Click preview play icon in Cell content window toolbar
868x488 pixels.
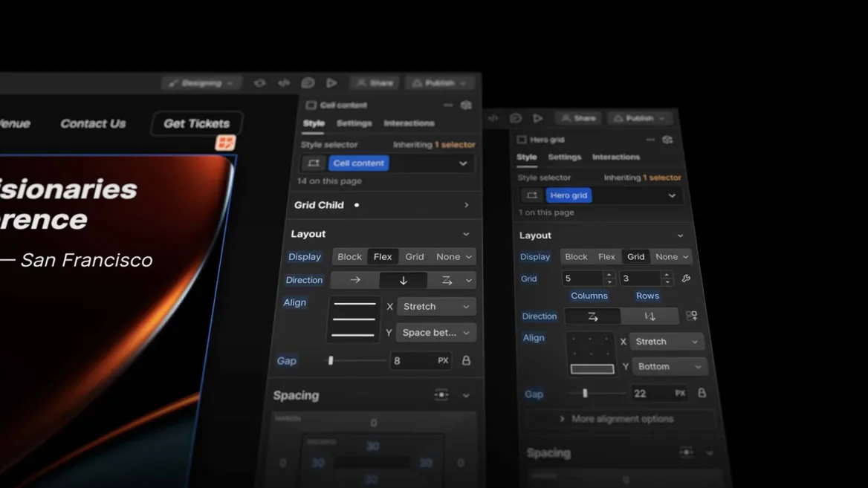[331, 83]
